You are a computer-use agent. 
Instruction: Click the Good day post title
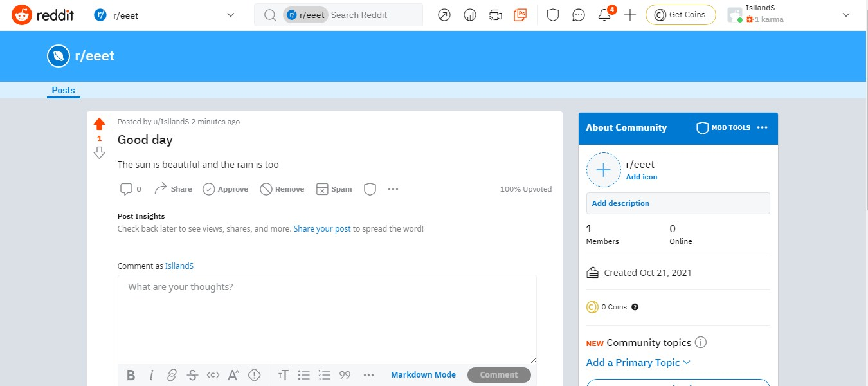coord(145,140)
